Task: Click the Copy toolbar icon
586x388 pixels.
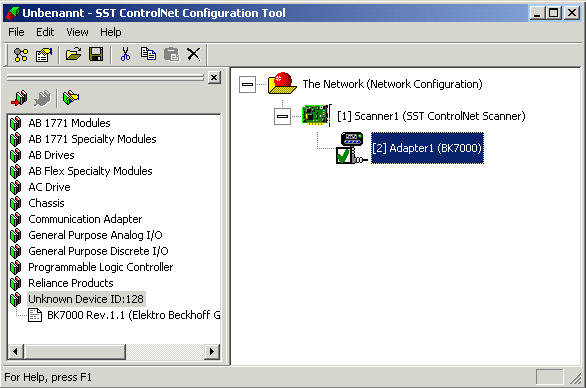Action: (x=148, y=54)
